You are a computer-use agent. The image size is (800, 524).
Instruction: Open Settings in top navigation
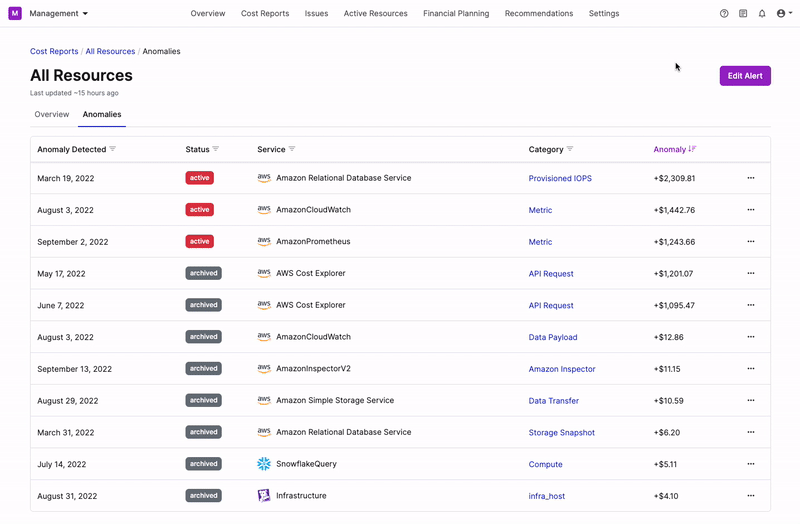604,13
